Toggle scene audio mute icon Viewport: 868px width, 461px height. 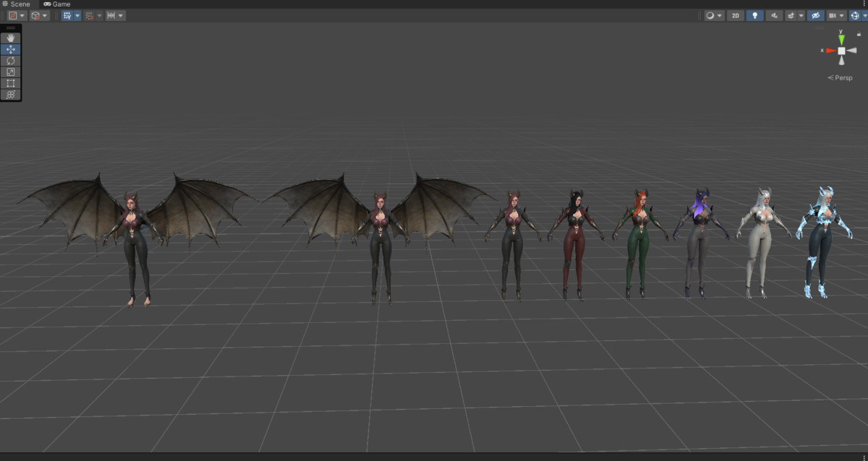tap(775, 15)
